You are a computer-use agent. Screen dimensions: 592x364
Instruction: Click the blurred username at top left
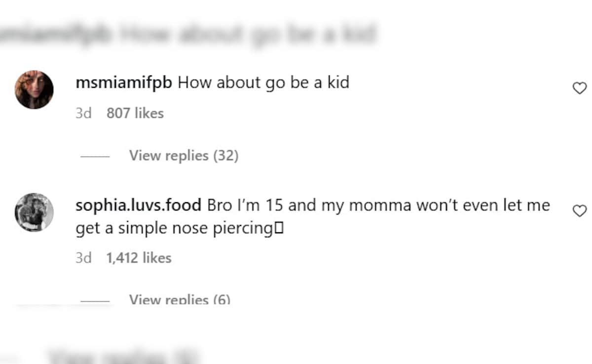54,36
